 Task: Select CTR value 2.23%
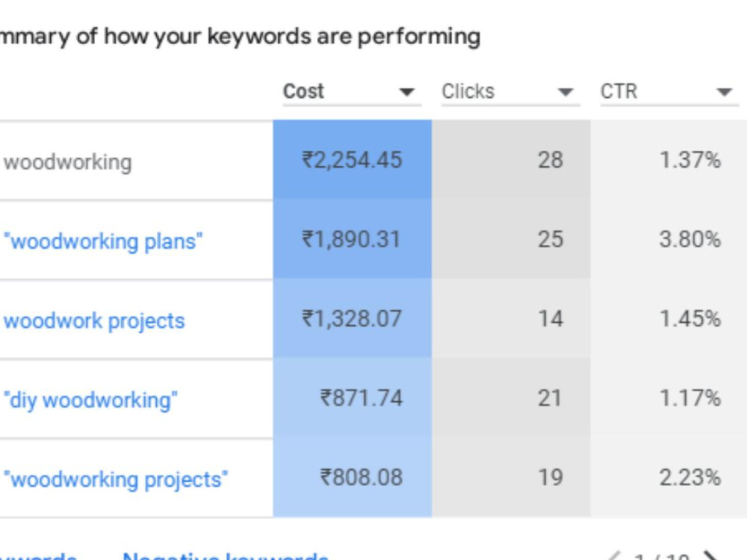689,478
